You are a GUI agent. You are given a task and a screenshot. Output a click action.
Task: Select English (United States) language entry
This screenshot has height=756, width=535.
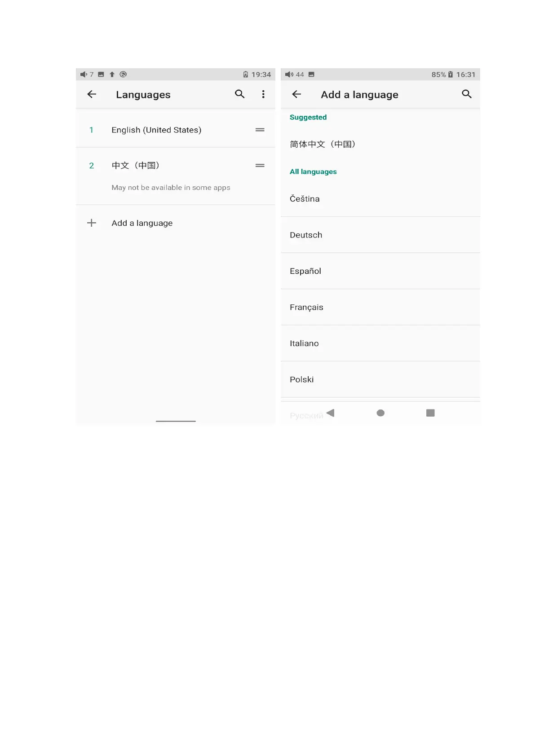pos(175,130)
